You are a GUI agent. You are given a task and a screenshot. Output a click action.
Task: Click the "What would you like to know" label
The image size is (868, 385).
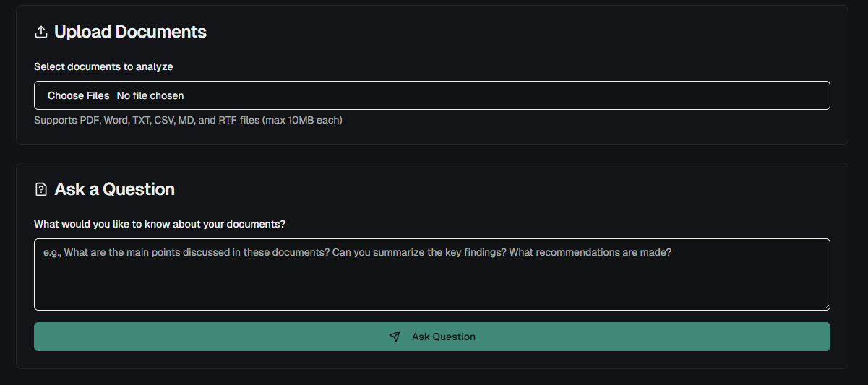coord(160,224)
